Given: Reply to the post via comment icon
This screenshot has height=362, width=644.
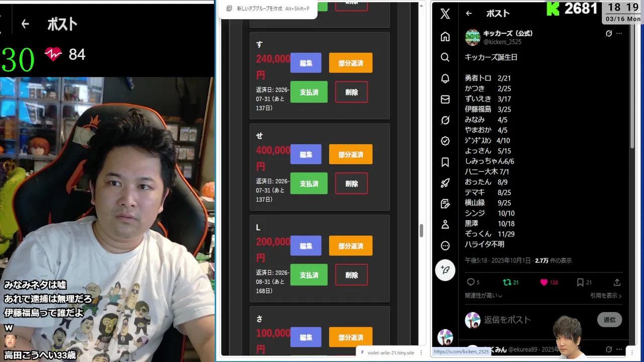Looking at the screenshot, I should coord(473,282).
